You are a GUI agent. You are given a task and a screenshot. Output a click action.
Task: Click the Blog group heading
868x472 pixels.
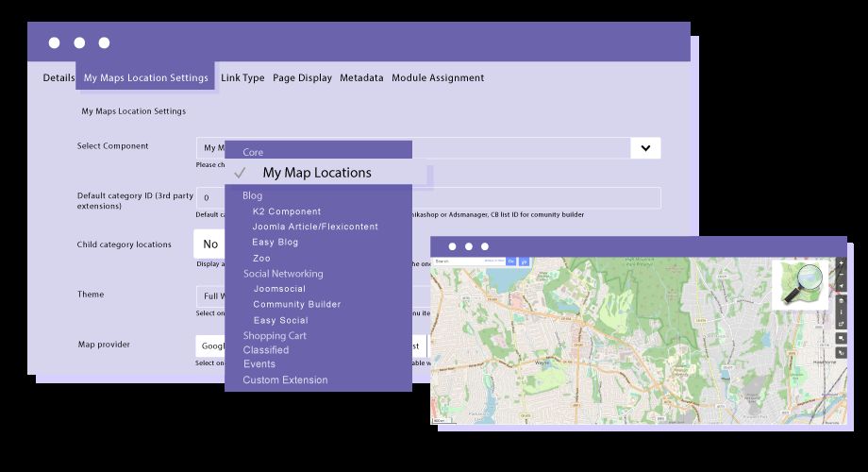[253, 195]
